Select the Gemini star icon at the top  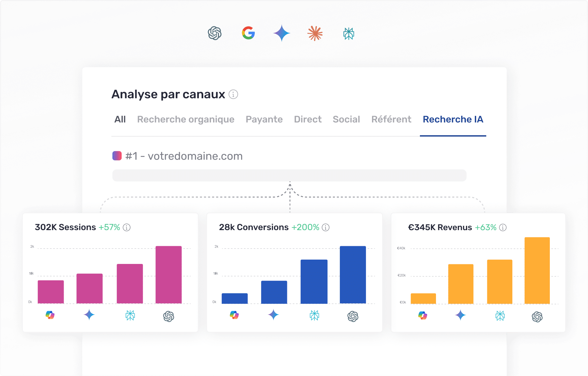[x=282, y=33]
